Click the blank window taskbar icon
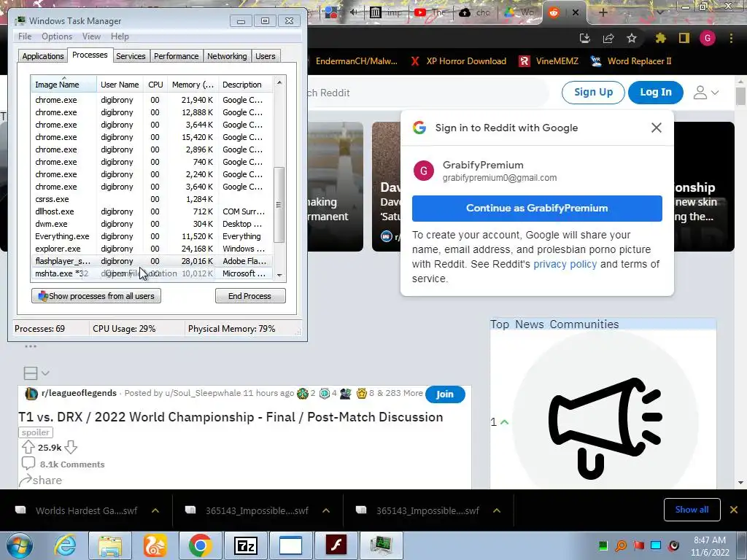Image resolution: width=747 pixels, height=560 pixels. click(x=290, y=545)
